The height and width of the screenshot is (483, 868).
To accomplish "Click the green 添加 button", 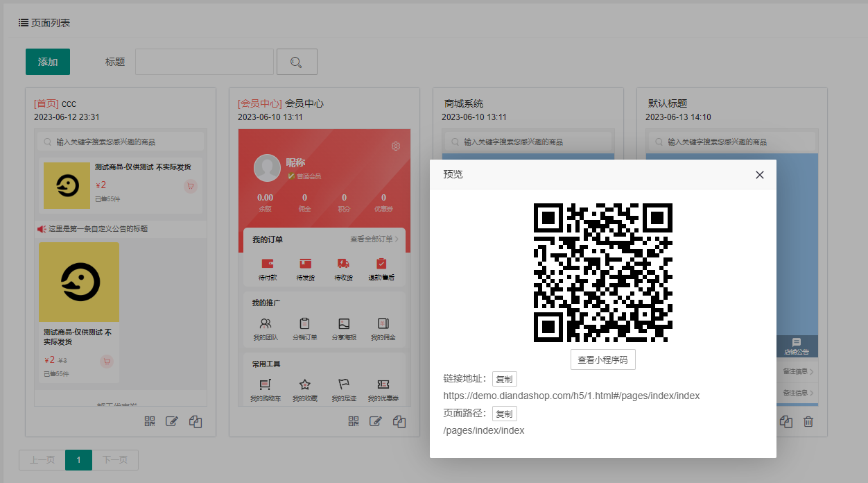I will (48, 62).
